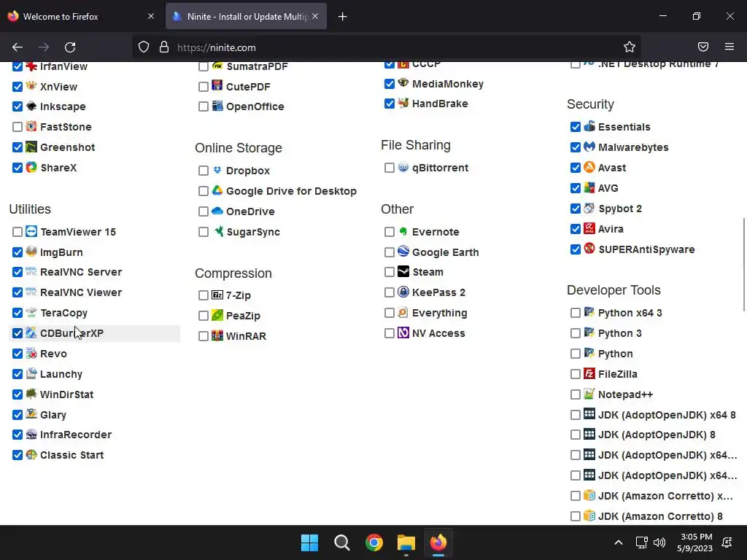Uncheck the Glary checkbox
This screenshot has width=747, height=560.
pos(18,415)
